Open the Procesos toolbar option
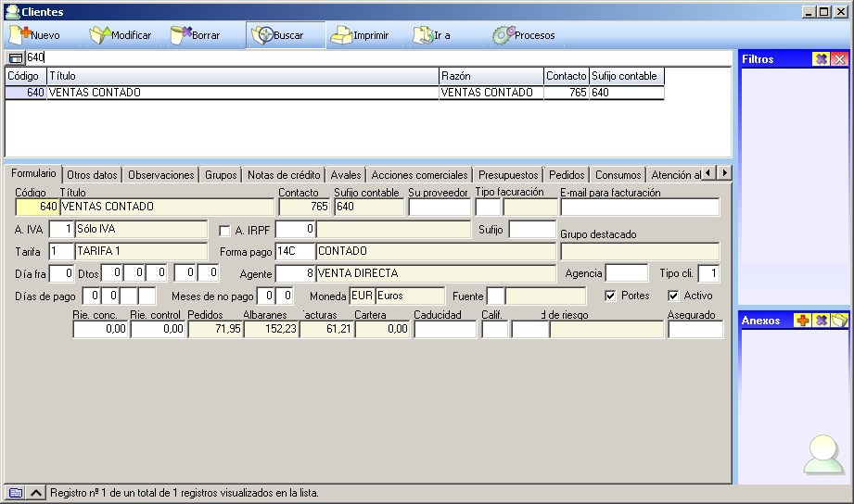This screenshot has width=854, height=504. (523, 35)
